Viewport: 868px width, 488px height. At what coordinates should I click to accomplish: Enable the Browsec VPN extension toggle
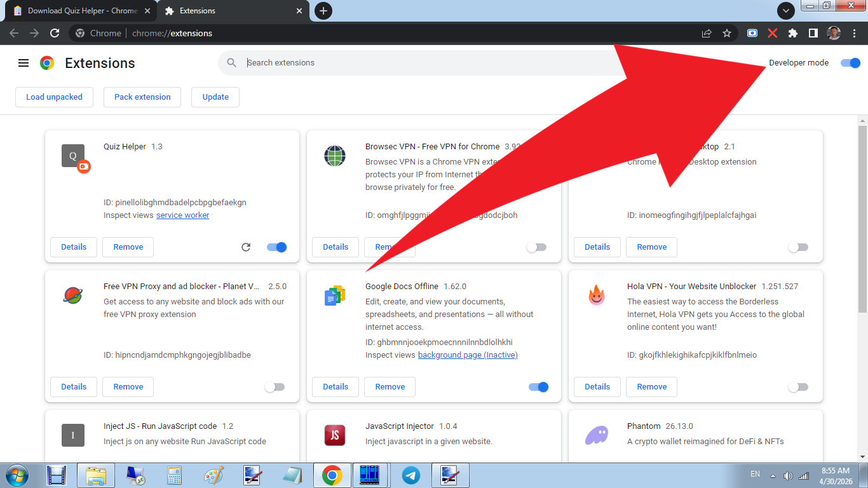click(x=536, y=247)
